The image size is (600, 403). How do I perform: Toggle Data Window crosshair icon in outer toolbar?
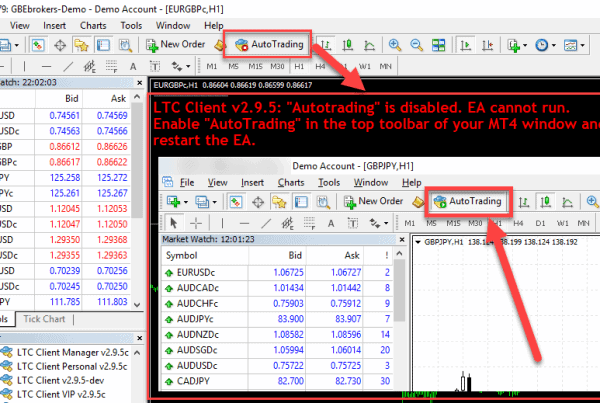point(60,45)
